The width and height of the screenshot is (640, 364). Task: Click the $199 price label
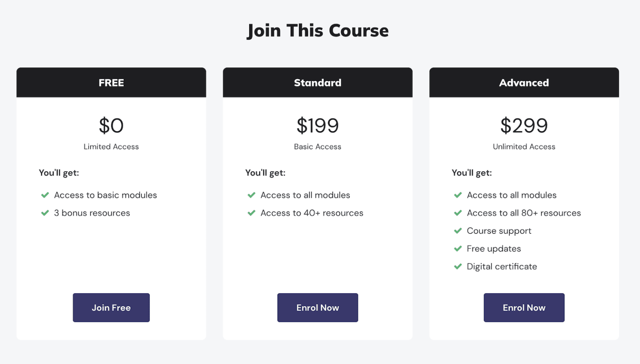point(317,125)
